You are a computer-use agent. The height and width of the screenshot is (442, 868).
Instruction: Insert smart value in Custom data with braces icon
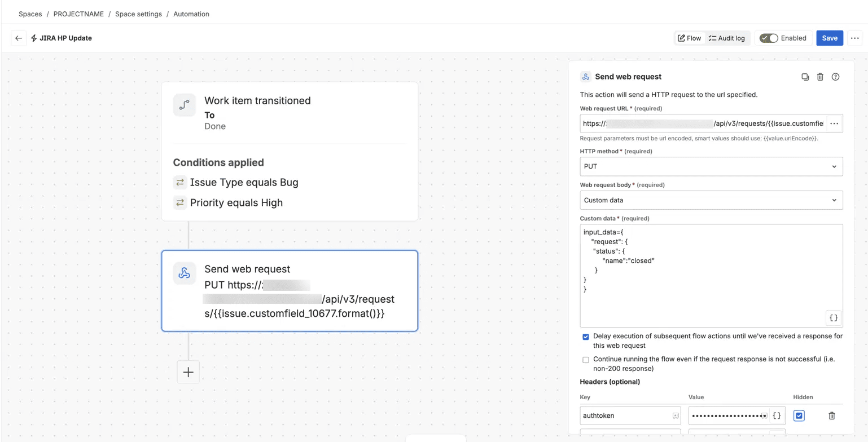(834, 318)
